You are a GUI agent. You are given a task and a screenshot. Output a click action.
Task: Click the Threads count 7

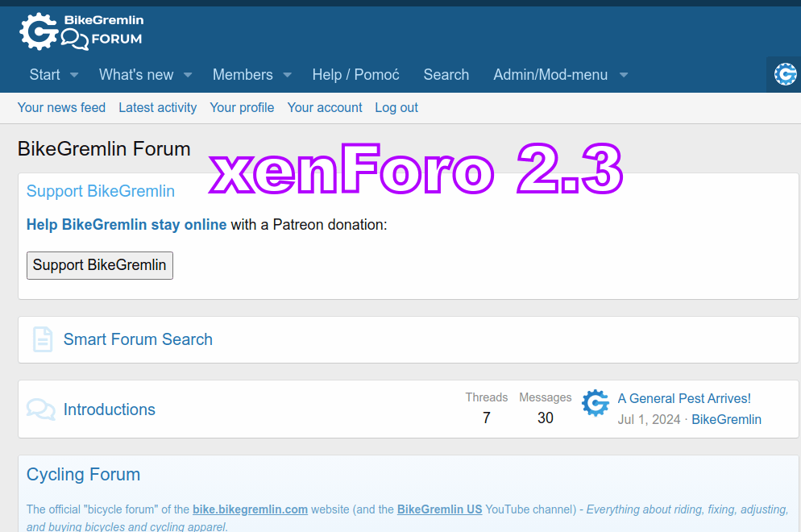pyautogui.click(x=487, y=418)
